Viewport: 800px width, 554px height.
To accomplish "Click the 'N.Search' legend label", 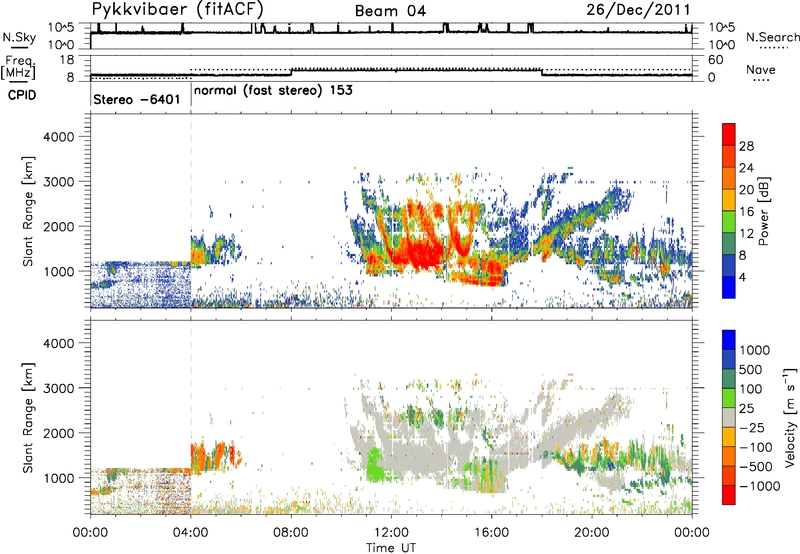I will click(772, 37).
